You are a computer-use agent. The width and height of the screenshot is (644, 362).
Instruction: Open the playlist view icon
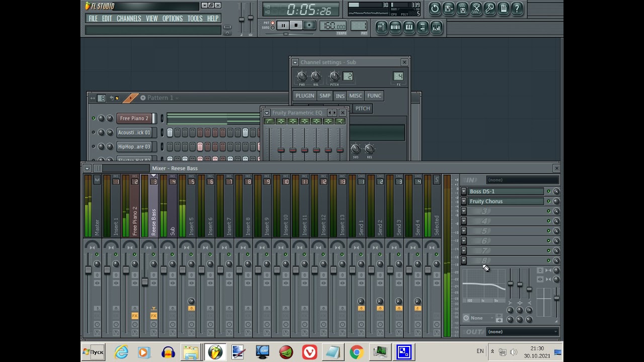381,27
